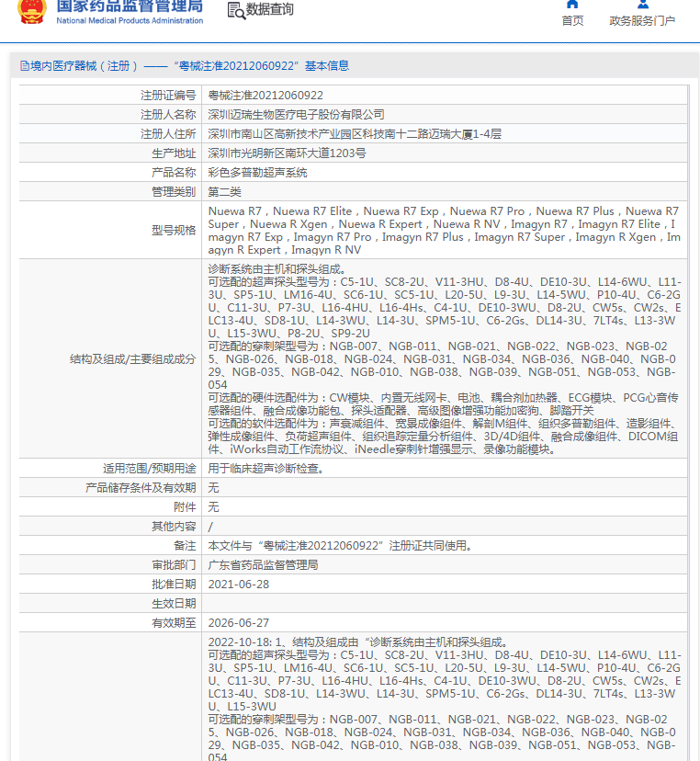Screen dimensions: 700x761
Task: Click the 生效日期 label
Action: (x=174, y=604)
